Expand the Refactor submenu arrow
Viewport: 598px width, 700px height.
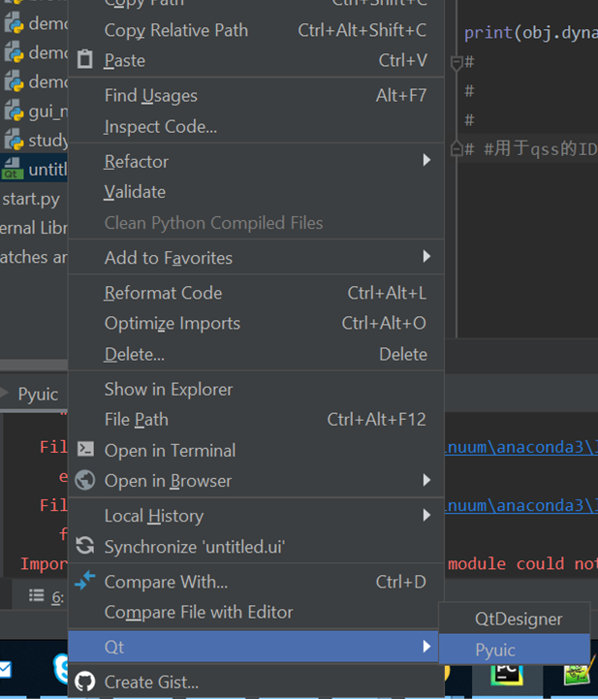tap(426, 160)
